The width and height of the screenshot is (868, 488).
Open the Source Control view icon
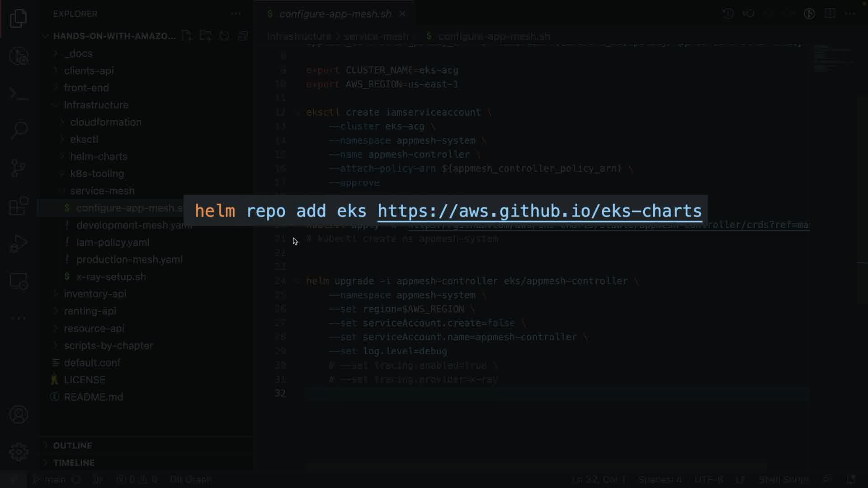(19, 168)
